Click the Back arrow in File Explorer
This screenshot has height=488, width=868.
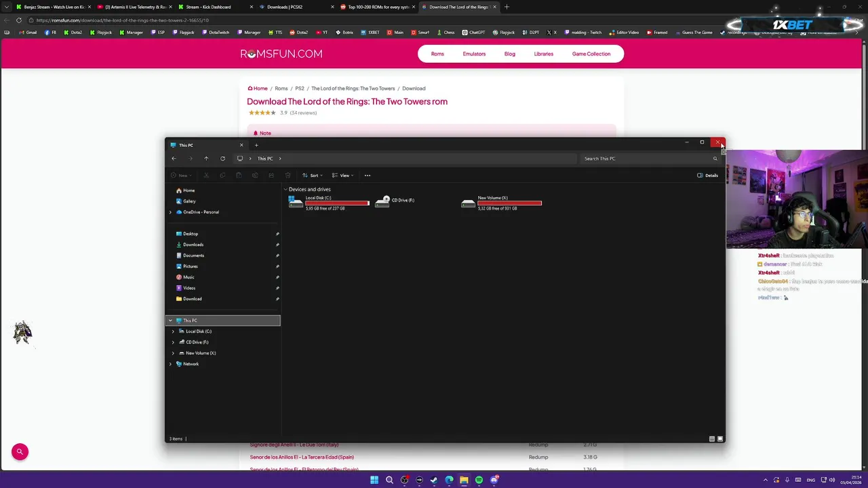174,159
